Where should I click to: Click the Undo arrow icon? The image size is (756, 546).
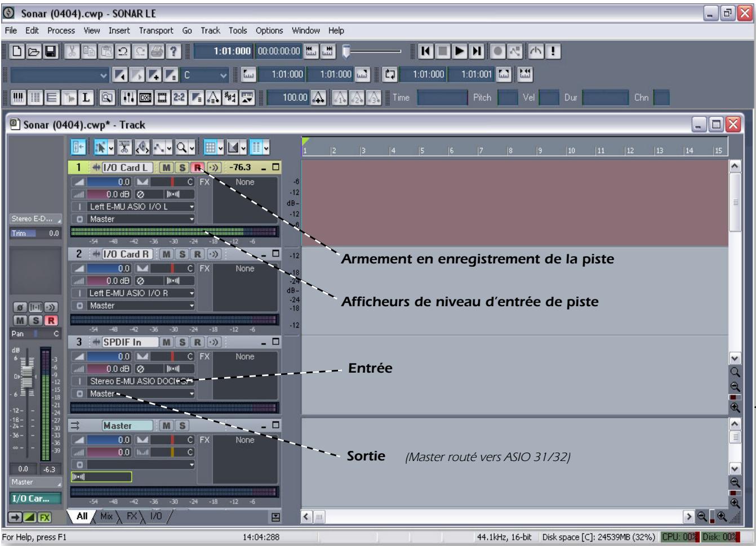coord(123,52)
